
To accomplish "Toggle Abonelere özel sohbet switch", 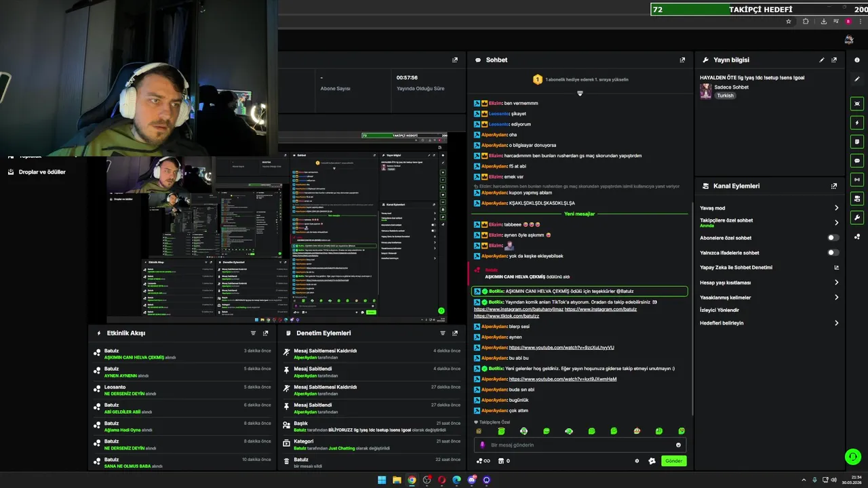I will (833, 238).
